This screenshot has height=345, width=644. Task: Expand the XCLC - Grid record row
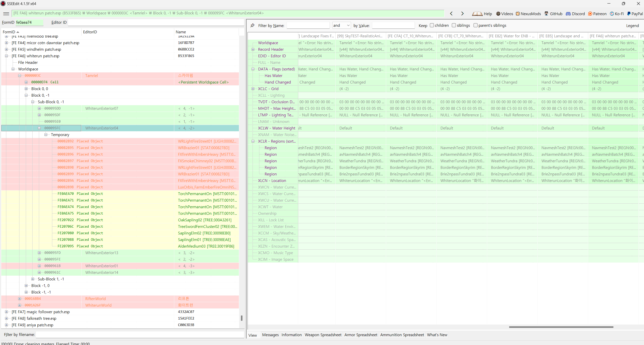(253, 89)
